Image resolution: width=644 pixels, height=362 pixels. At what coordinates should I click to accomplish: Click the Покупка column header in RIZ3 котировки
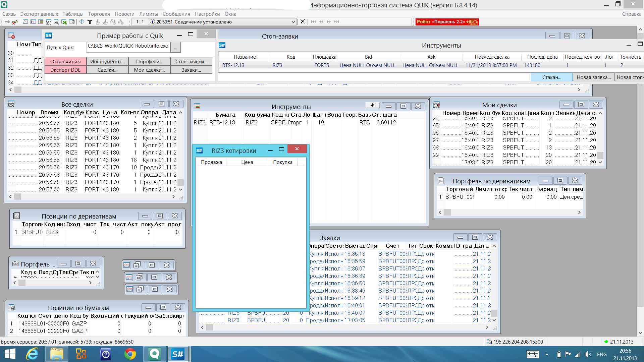point(283,162)
